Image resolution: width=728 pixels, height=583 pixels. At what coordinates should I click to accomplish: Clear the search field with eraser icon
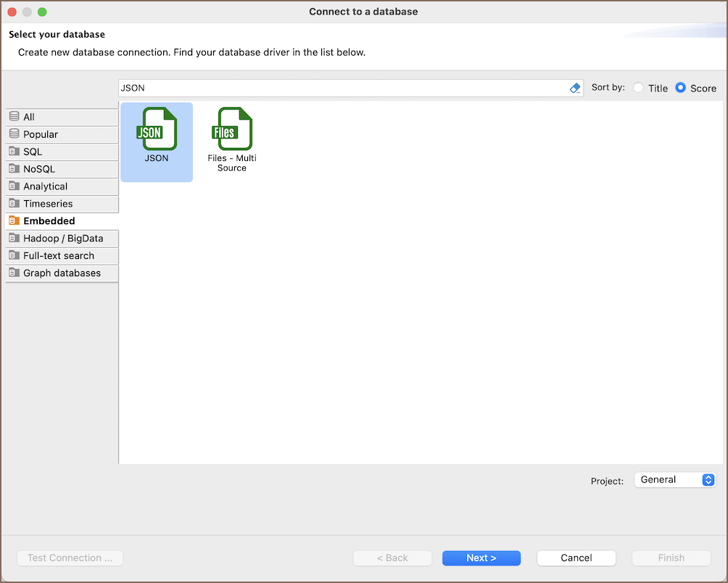tap(575, 88)
